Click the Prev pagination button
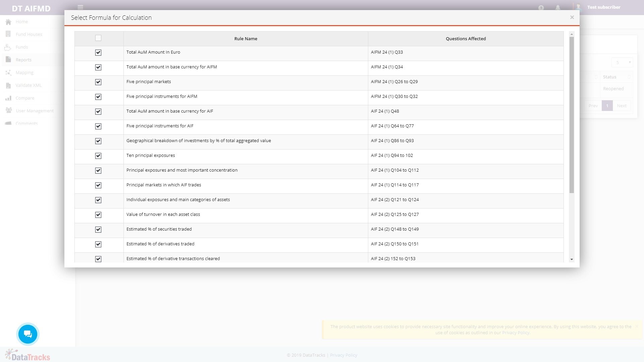Screen dimensions: 644x362 pos(593,106)
